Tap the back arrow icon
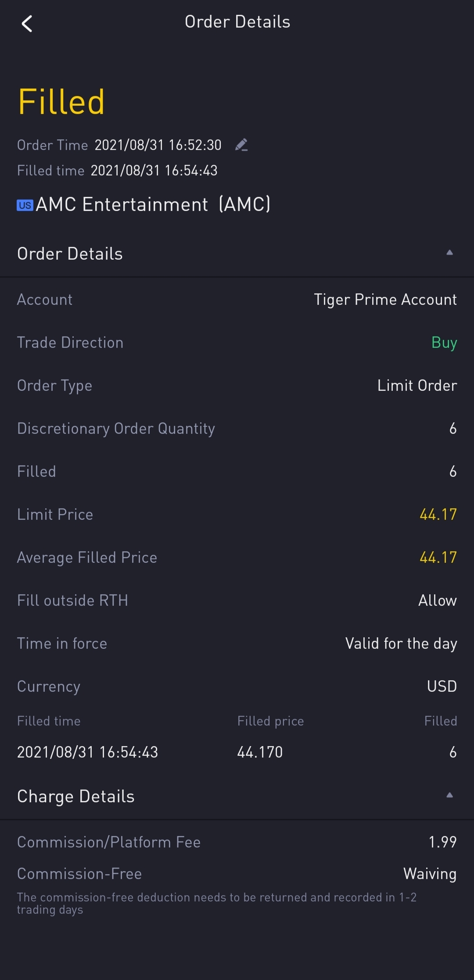Screen dimensions: 474x980 tap(27, 24)
